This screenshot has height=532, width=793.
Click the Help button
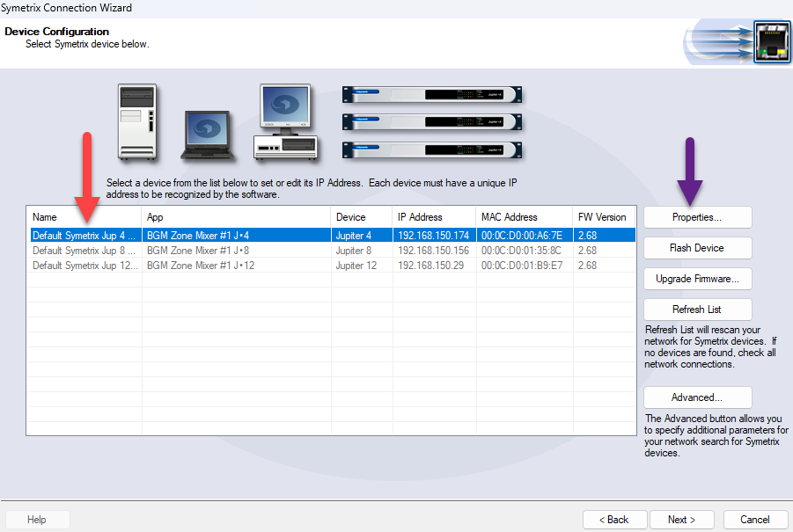(x=37, y=520)
